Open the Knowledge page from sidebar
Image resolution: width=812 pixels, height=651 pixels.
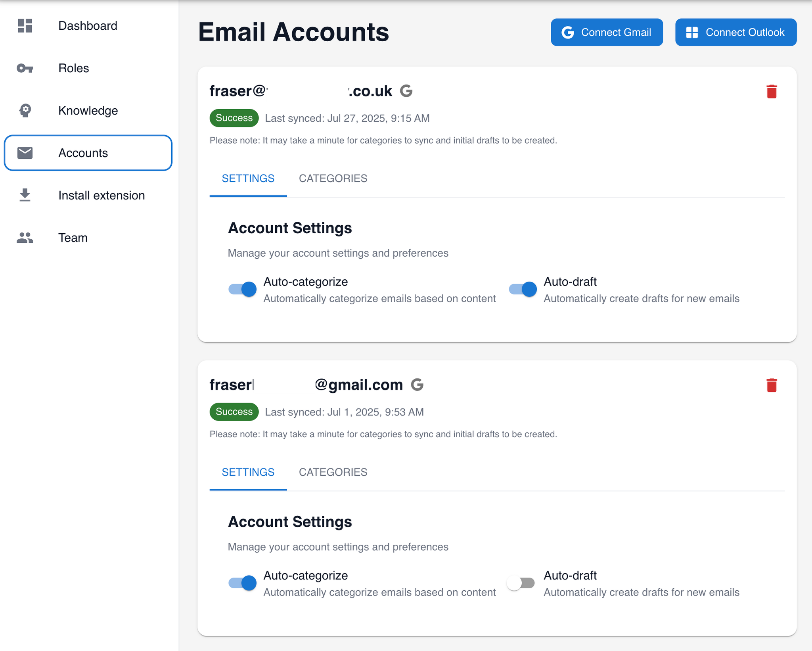(88, 111)
